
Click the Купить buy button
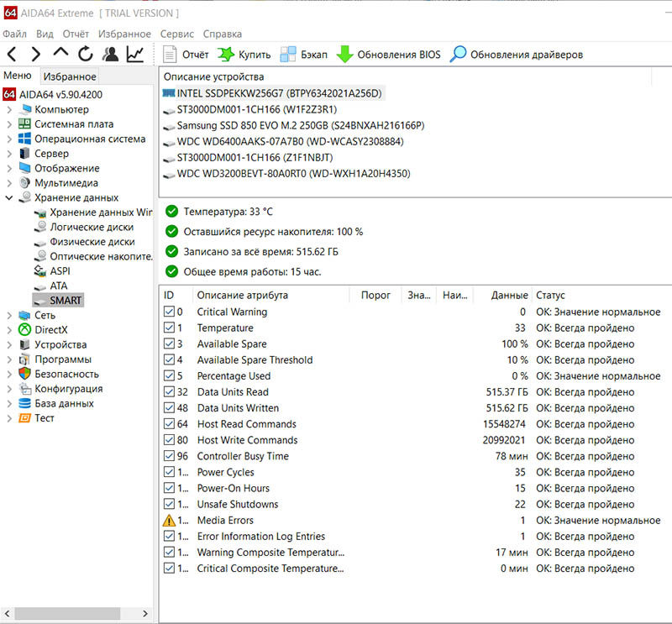[x=244, y=55]
